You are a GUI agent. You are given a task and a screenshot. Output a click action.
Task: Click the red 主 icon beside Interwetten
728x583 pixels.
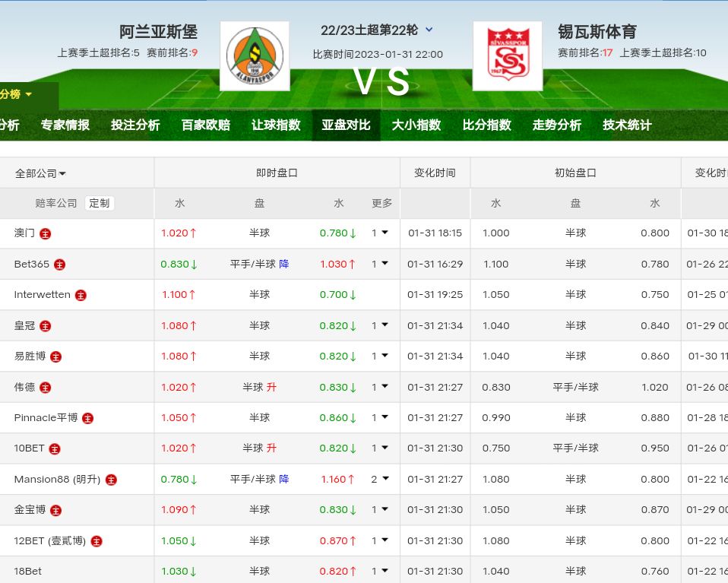pyautogui.click(x=81, y=295)
